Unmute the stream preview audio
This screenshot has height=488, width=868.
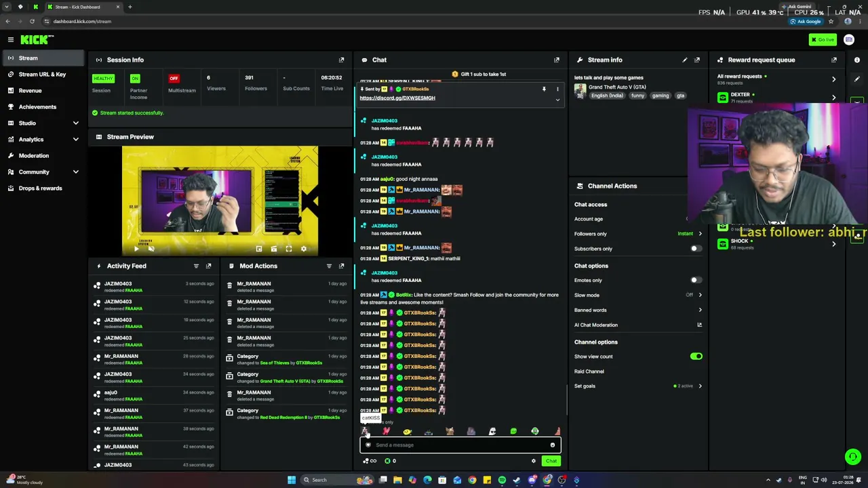[x=151, y=249]
